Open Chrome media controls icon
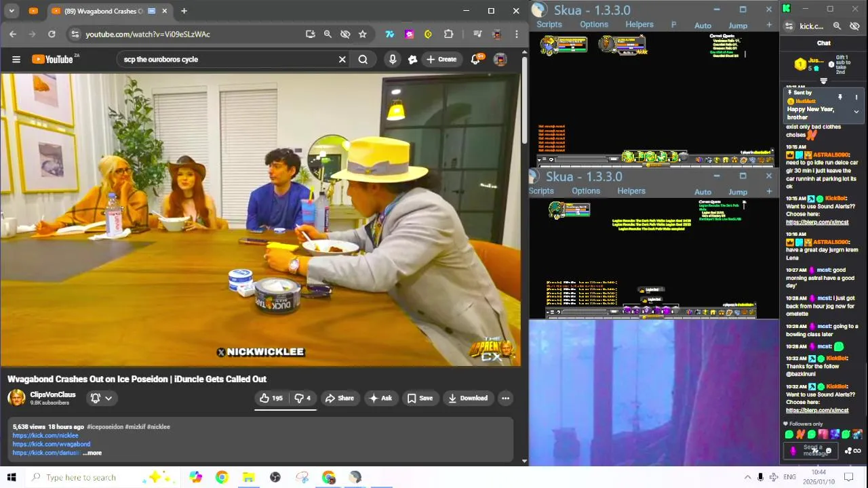The width and height of the screenshot is (868, 488). [x=477, y=34]
